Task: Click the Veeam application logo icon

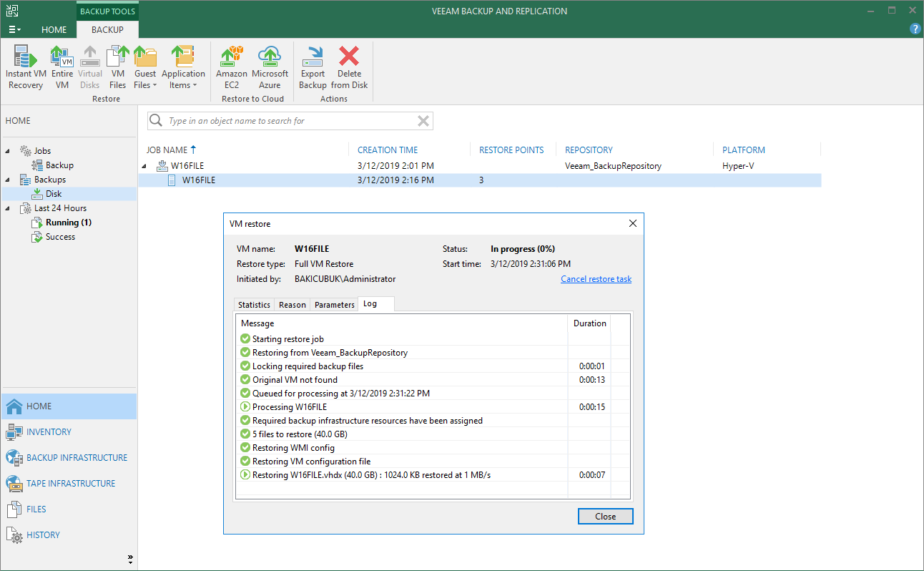Action: click(12, 11)
